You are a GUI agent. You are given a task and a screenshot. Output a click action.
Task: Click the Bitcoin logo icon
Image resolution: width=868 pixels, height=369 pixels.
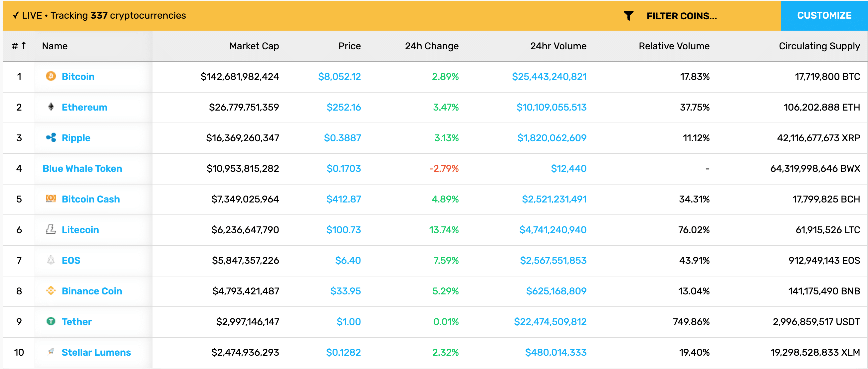point(51,76)
